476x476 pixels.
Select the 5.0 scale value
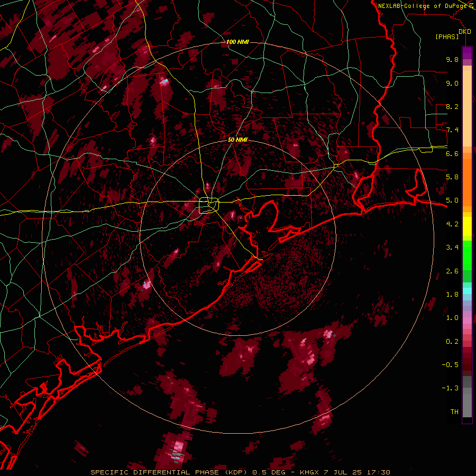point(452,200)
